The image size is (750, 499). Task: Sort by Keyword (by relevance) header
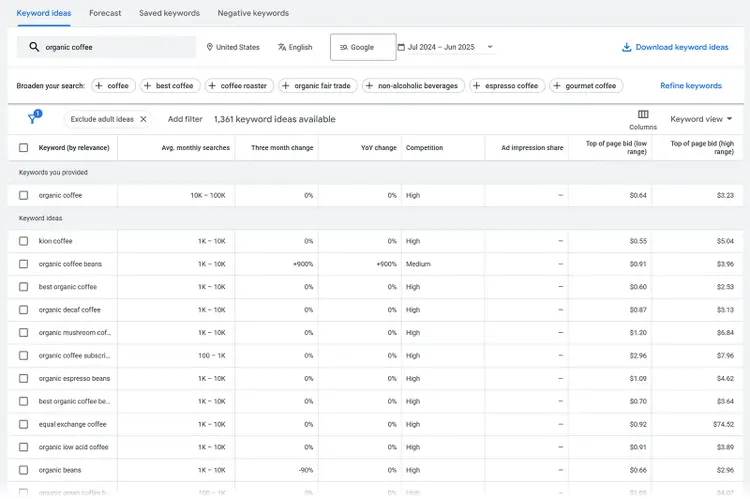pos(74,148)
